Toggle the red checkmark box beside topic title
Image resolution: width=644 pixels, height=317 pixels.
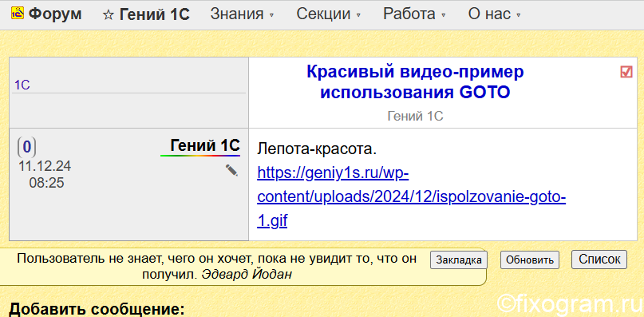[x=626, y=72]
